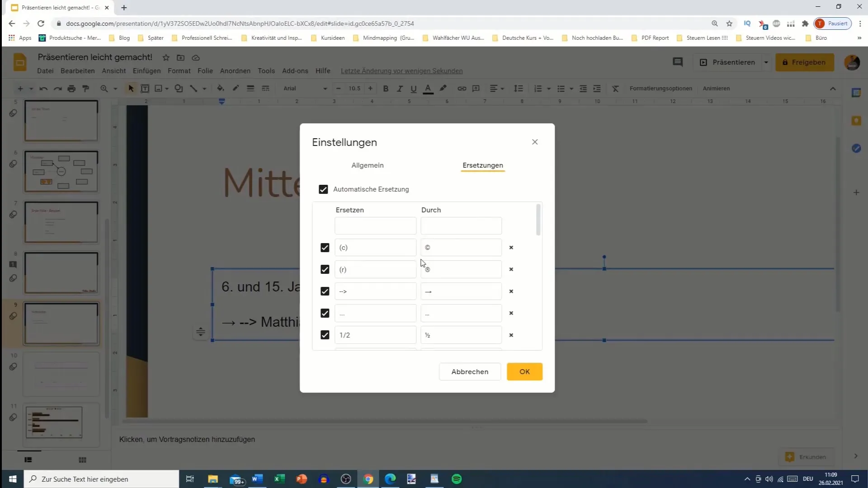868x488 pixels.
Task: Select the Text box tool
Action: click(x=145, y=89)
